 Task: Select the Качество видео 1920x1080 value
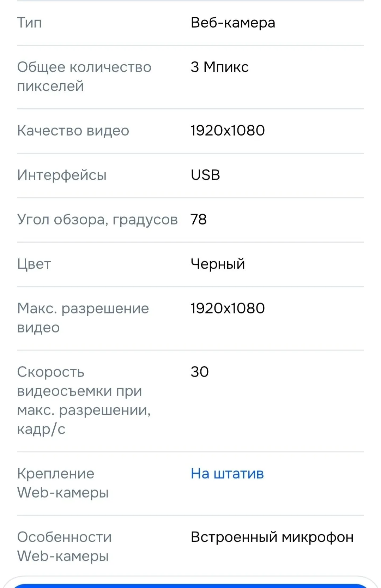[228, 131]
